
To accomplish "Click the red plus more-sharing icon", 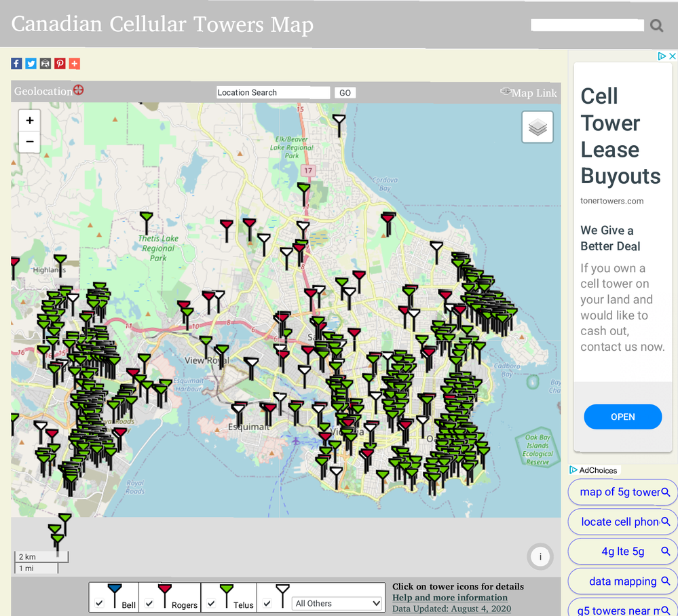I will [x=74, y=63].
